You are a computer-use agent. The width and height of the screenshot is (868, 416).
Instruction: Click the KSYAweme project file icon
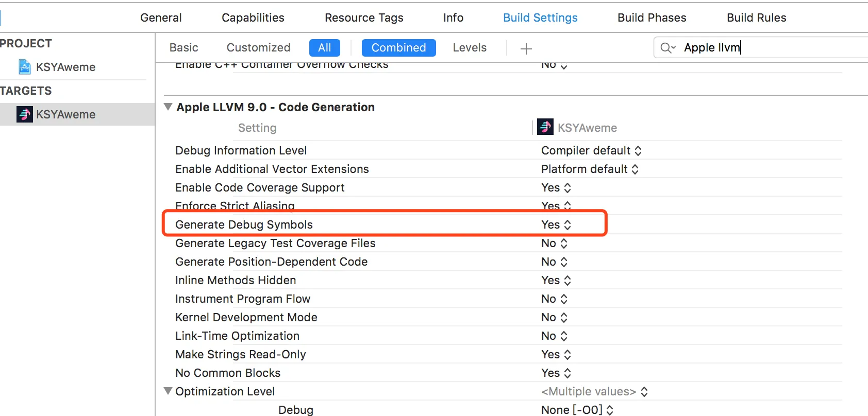[x=25, y=67]
